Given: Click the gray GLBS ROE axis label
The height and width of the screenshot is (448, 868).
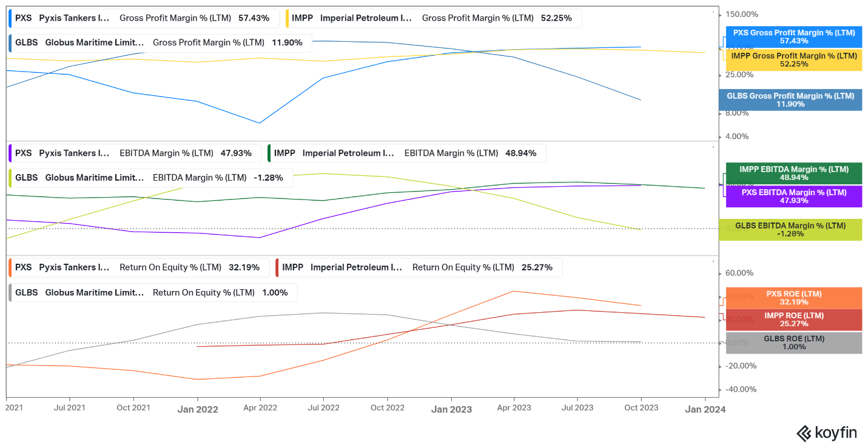Looking at the screenshot, I should coord(793,343).
